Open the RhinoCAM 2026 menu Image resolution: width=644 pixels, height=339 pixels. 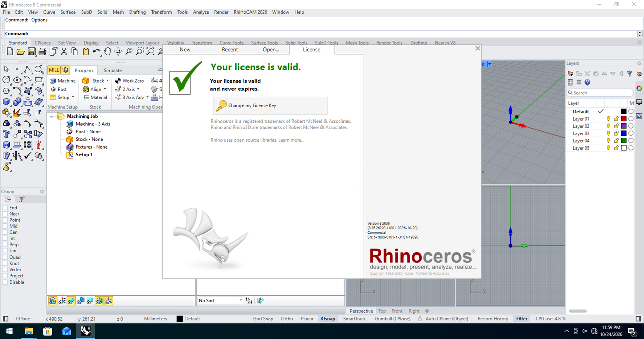pyautogui.click(x=250, y=12)
